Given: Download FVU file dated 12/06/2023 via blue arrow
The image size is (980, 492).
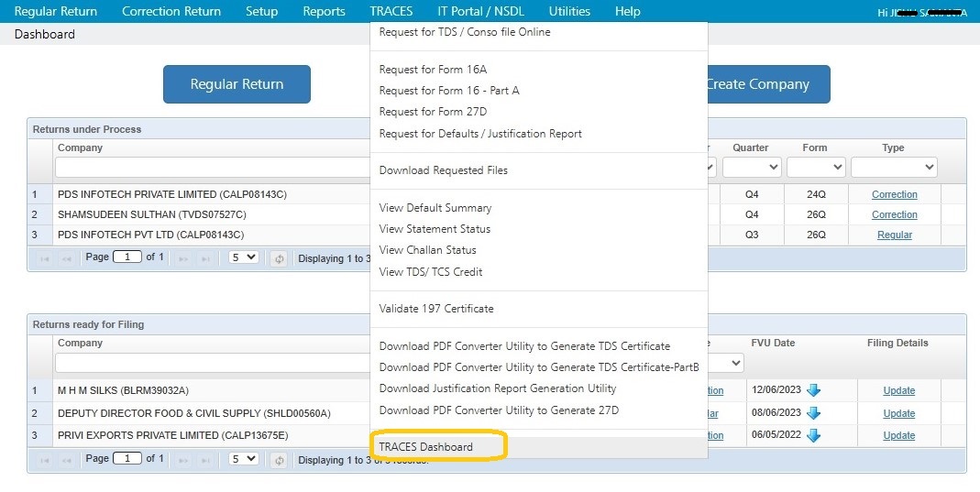Looking at the screenshot, I should [812, 390].
